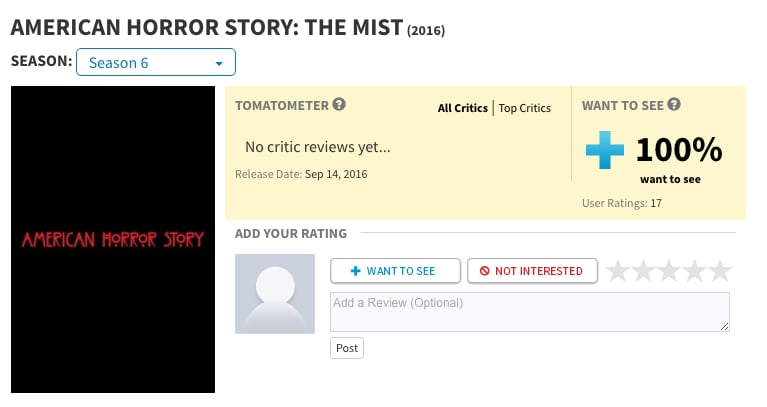
Task: Click the Not Interested button
Action: pos(532,271)
